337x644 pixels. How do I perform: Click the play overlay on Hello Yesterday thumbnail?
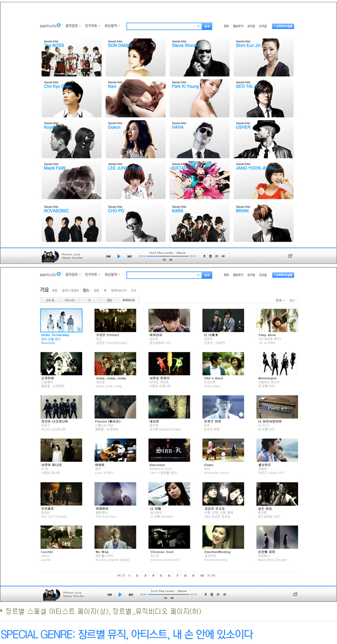tap(79, 328)
